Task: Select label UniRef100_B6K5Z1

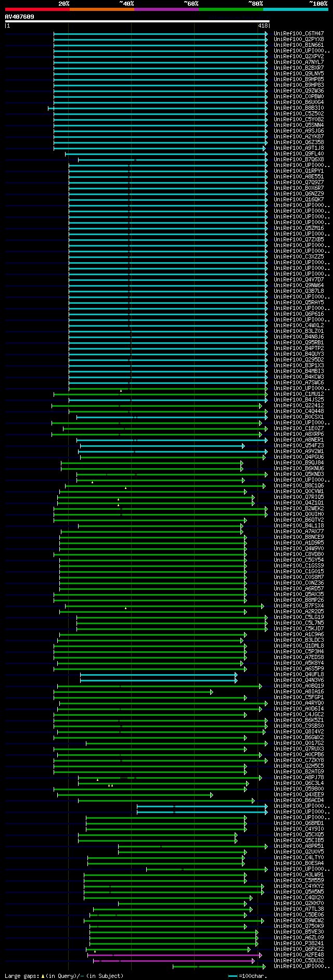Action: (x=299, y=720)
